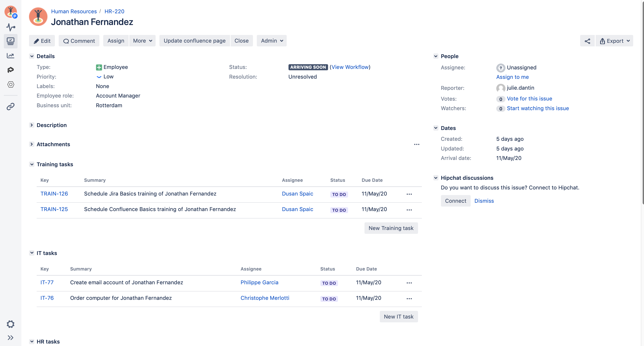Open the Export dropdown
This screenshot has width=644, height=346.
click(x=614, y=41)
